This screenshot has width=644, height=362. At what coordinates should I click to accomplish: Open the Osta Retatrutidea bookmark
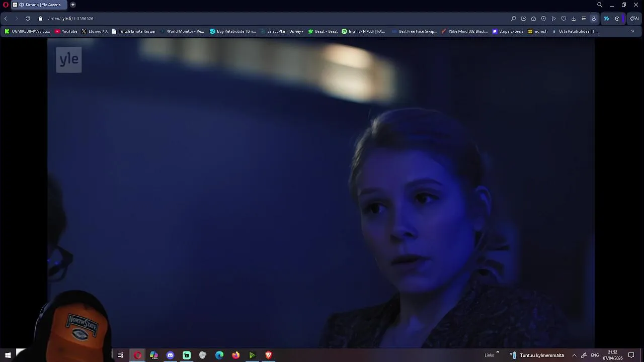[575, 31]
